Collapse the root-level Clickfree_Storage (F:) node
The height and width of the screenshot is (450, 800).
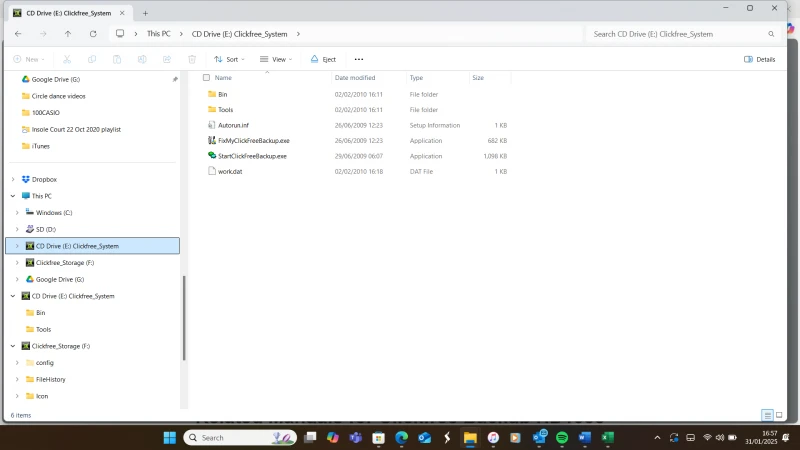pos(13,346)
